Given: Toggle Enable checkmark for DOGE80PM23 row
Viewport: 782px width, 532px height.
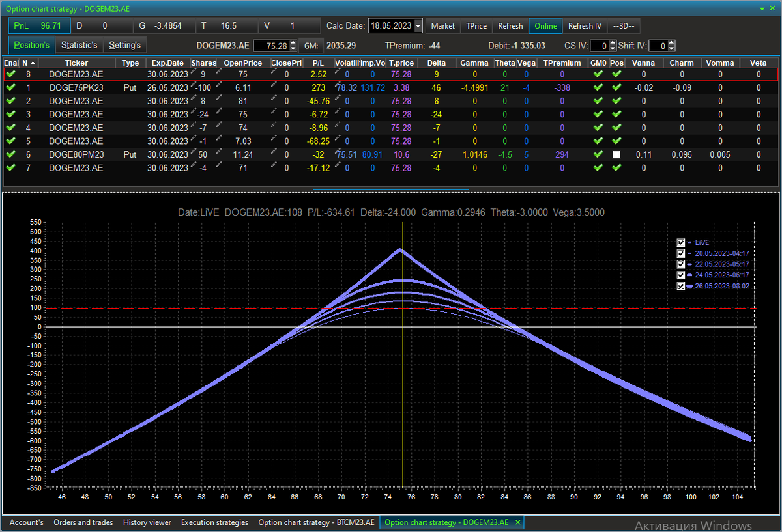Looking at the screenshot, I should (x=10, y=154).
